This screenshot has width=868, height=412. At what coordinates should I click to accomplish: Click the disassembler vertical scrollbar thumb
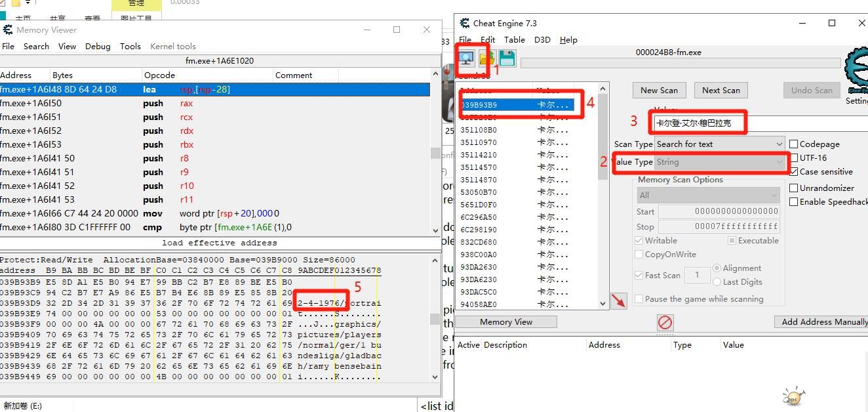(x=435, y=153)
